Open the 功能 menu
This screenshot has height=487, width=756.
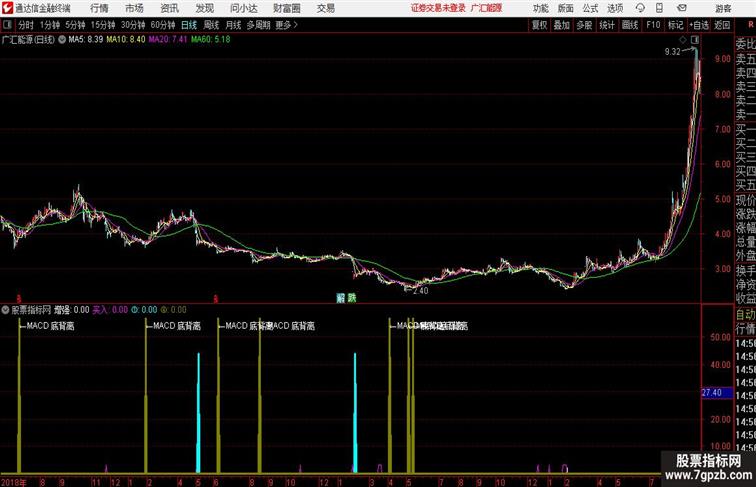point(540,8)
